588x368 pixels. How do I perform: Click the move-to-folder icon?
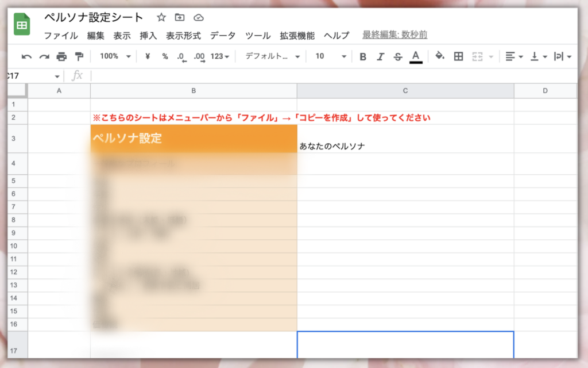click(x=180, y=17)
